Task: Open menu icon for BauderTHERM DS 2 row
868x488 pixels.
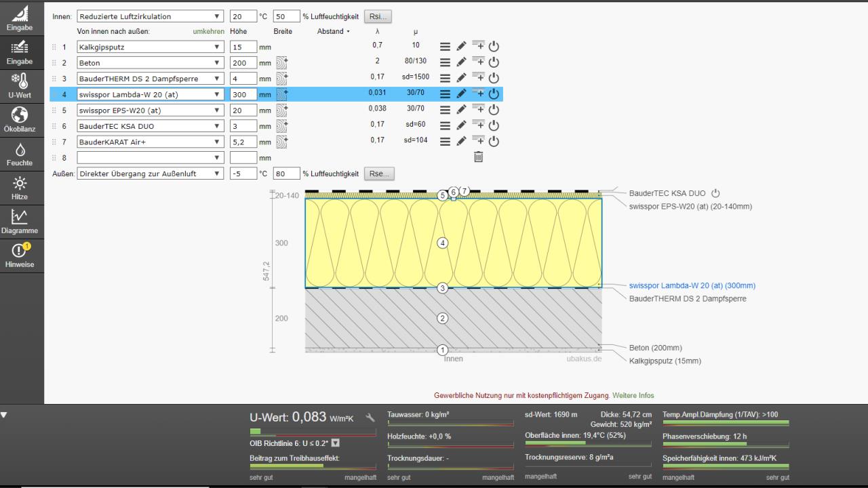Action: pos(446,78)
